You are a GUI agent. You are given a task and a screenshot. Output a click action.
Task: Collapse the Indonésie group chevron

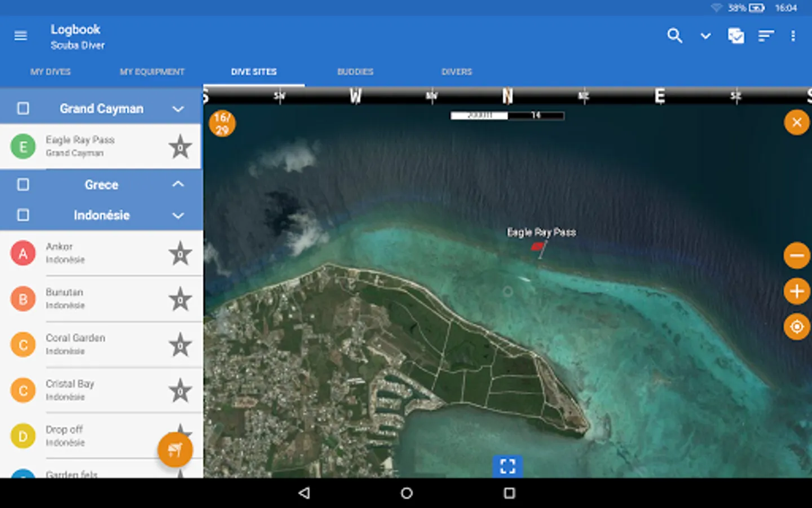178,216
